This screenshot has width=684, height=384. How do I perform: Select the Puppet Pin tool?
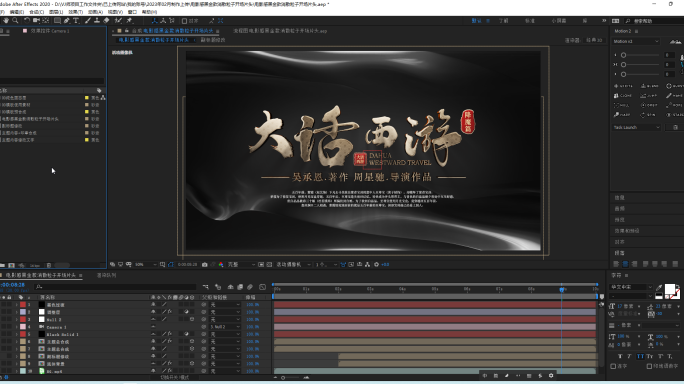130,21
